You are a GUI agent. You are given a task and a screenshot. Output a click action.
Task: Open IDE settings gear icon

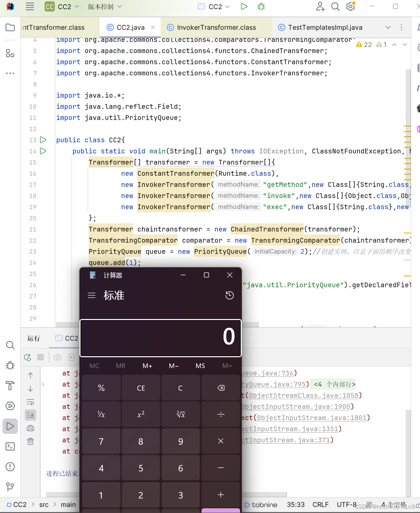[351, 7]
